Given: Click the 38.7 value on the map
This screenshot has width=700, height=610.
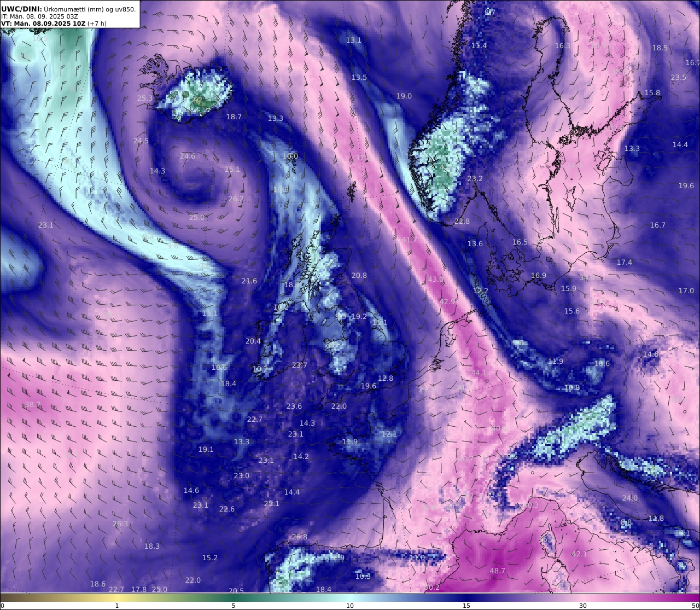Looking at the screenshot, I should (x=33, y=404).
